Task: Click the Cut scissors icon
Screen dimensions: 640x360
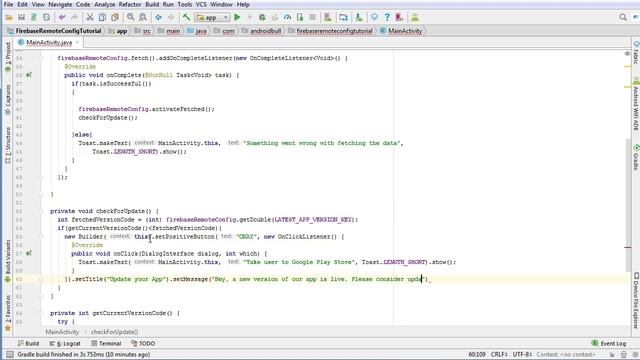Action: point(90,18)
